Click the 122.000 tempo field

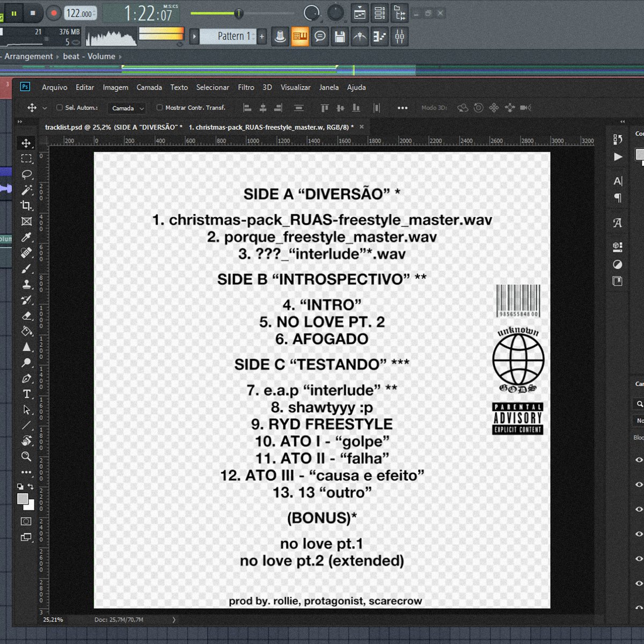click(80, 13)
